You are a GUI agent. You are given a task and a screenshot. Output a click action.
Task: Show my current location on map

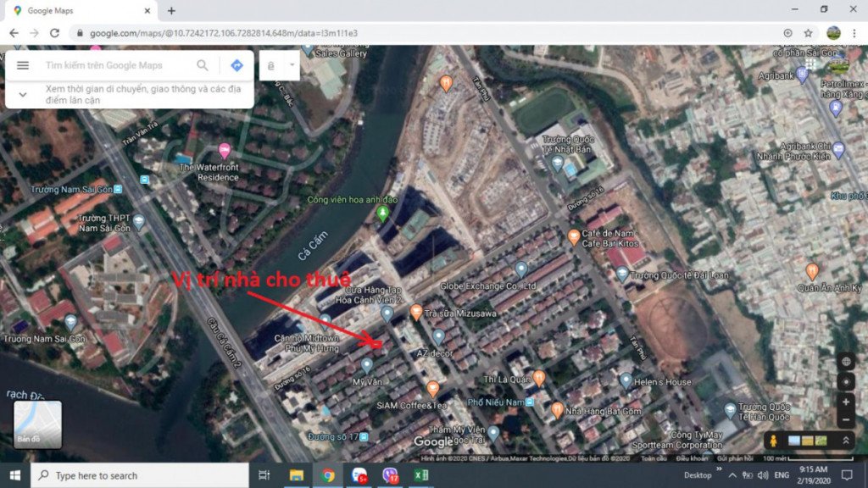point(845,380)
